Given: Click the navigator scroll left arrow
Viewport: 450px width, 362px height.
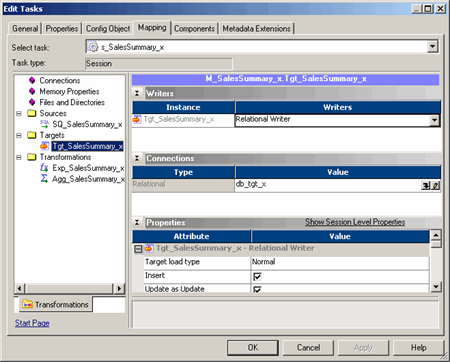Looking at the screenshot, I should coord(20,288).
